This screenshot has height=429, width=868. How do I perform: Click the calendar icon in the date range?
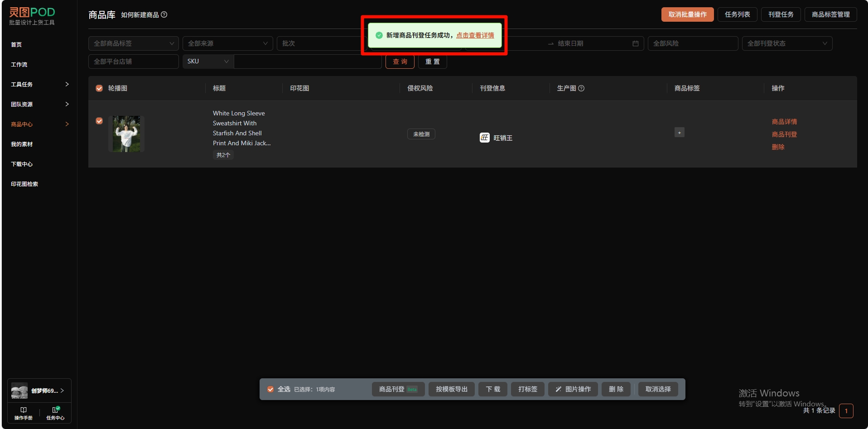(635, 43)
